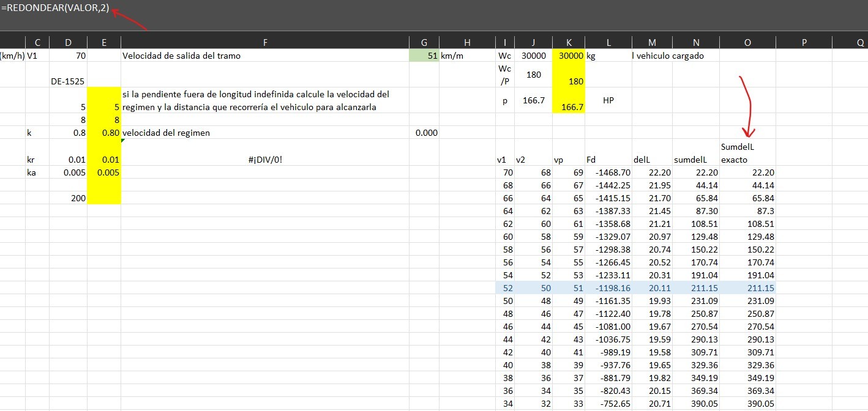Select the 'sumdelL' header cell
This screenshot has width=868, height=411.
[696, 153]
